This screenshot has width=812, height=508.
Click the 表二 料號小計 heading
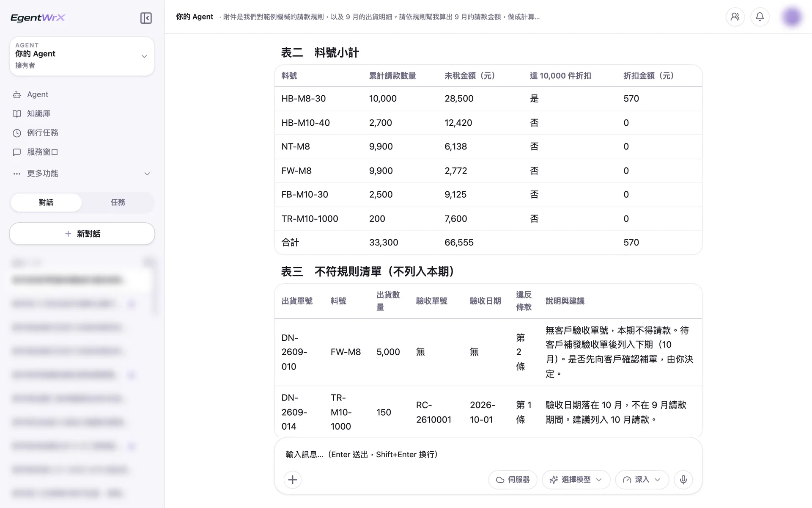tap(320, 52)
